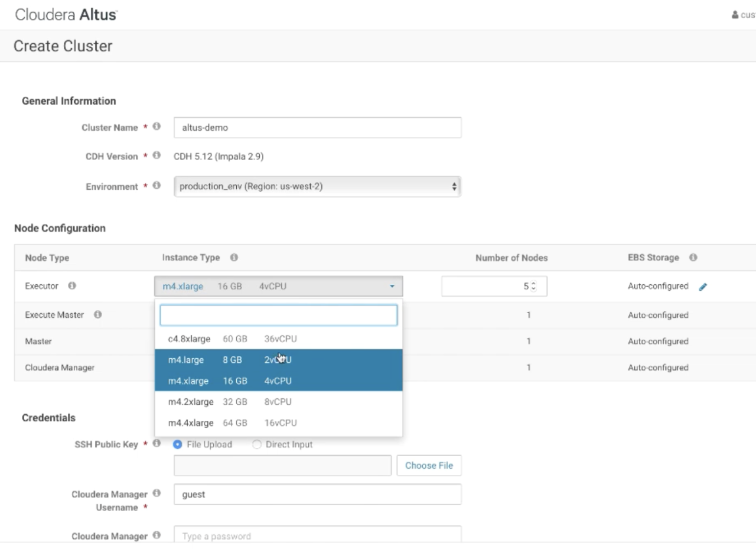Screen dimensions: 756x549
Task: Click the instance type search box
Action: pos(278,316)
